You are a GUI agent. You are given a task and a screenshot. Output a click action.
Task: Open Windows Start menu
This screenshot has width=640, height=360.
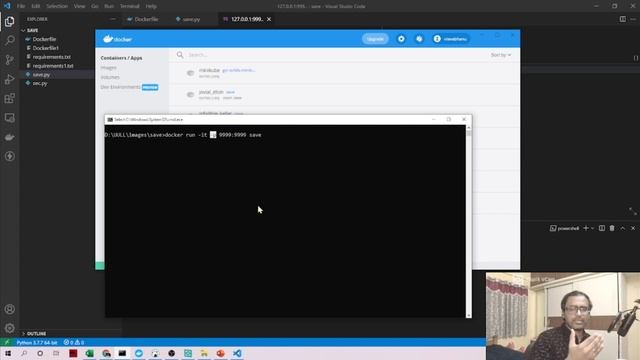(8, 353)
